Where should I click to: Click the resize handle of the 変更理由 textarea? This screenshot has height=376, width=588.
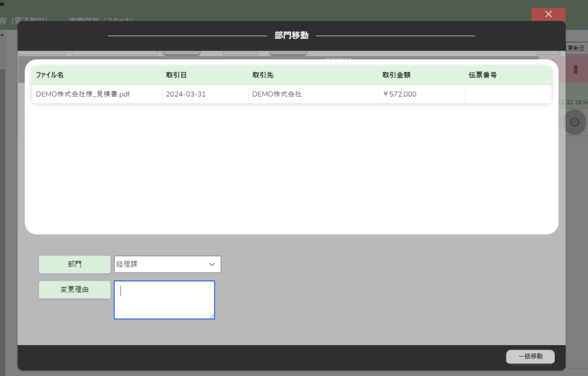pos(211,316)
